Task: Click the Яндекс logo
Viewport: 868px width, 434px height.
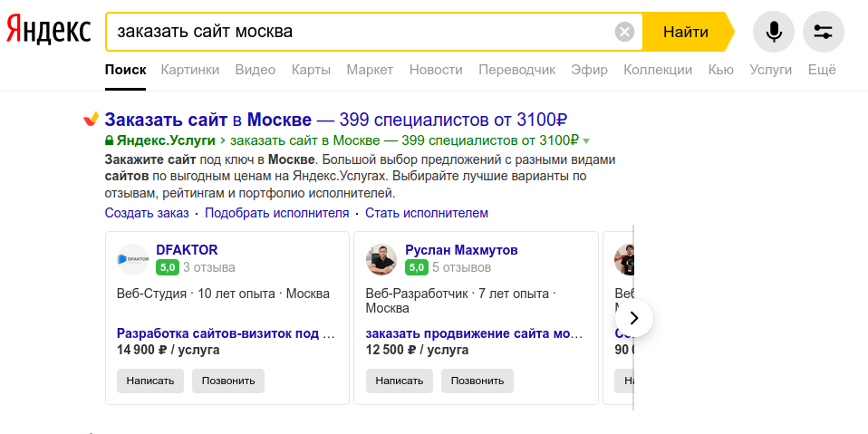Action: [x=48, y=30]
